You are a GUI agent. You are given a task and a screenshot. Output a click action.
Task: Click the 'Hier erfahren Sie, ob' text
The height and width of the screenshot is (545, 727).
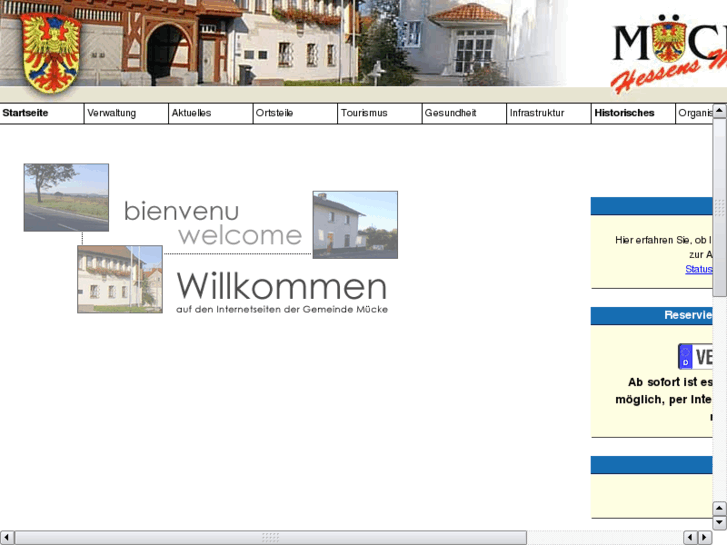663,240
